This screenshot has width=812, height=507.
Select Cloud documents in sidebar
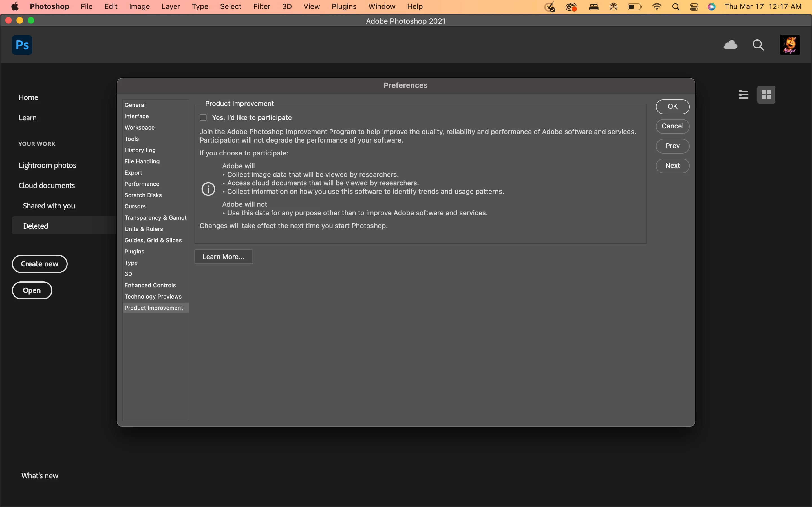click(x=47, y=185)
